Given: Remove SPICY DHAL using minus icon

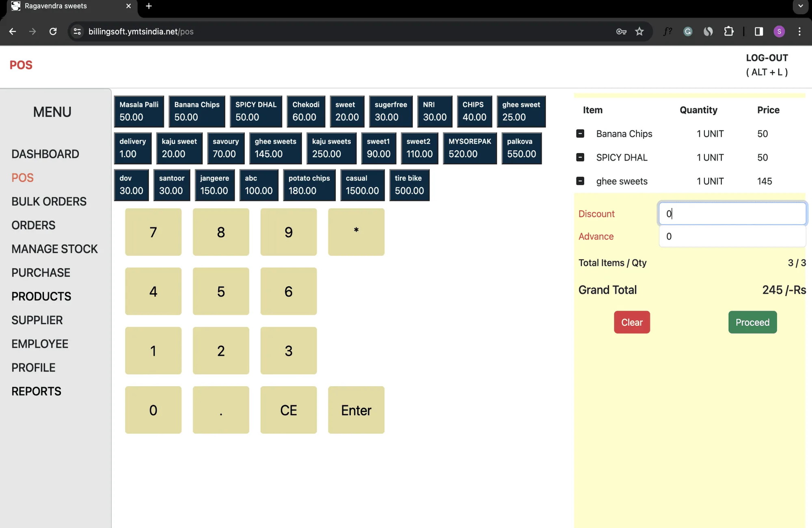Looking at the screenshot, I should [x=580, y=157].
